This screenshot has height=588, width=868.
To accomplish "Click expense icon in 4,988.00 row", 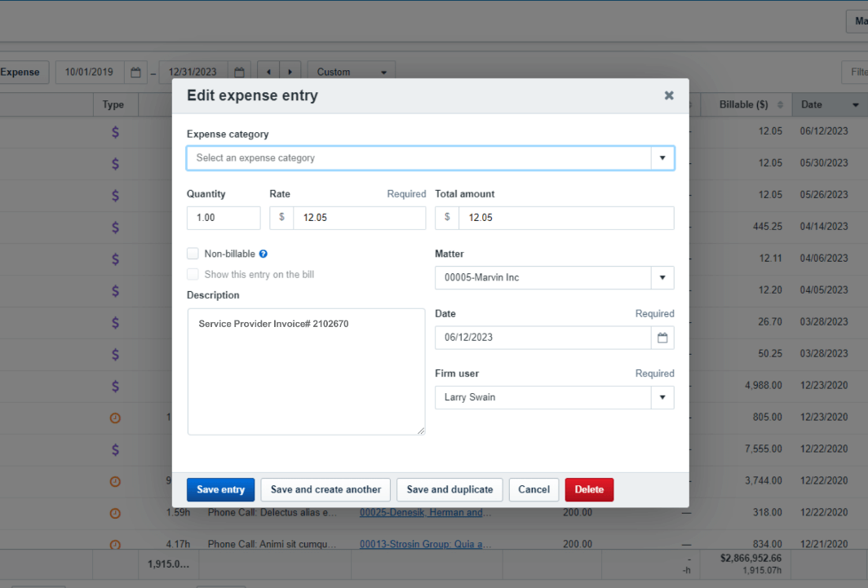I will click(115, 386).
